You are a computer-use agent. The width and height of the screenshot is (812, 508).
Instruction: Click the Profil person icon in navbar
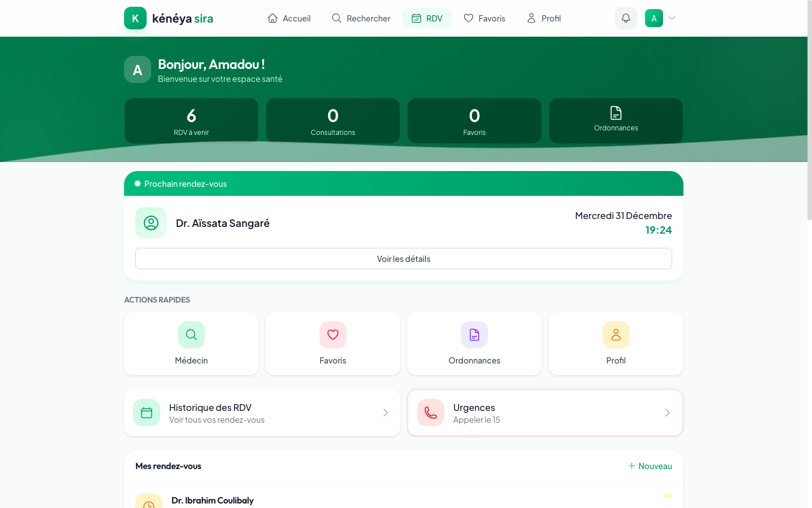[x=531, y=18]
